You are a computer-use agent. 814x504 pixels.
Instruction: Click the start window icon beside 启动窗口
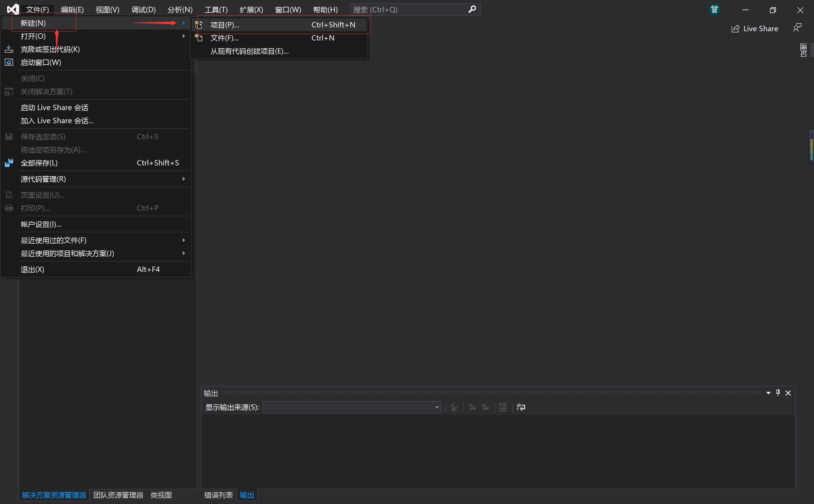click(x=9, y=62)
